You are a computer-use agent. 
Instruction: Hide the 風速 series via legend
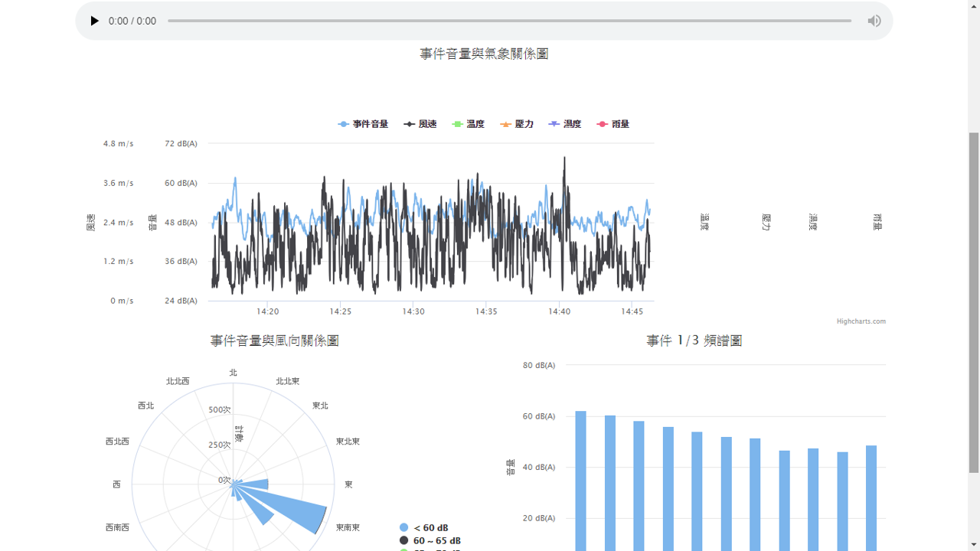point(420,124)
